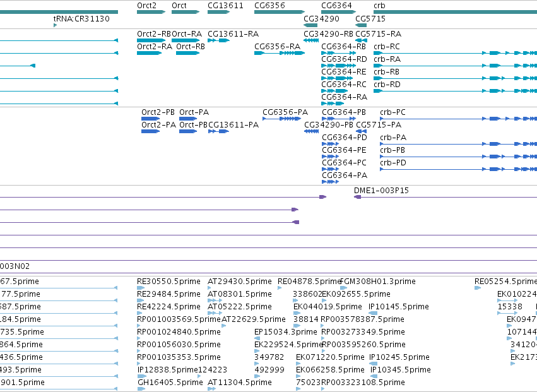Select EST IP10345.5prime

400,370
